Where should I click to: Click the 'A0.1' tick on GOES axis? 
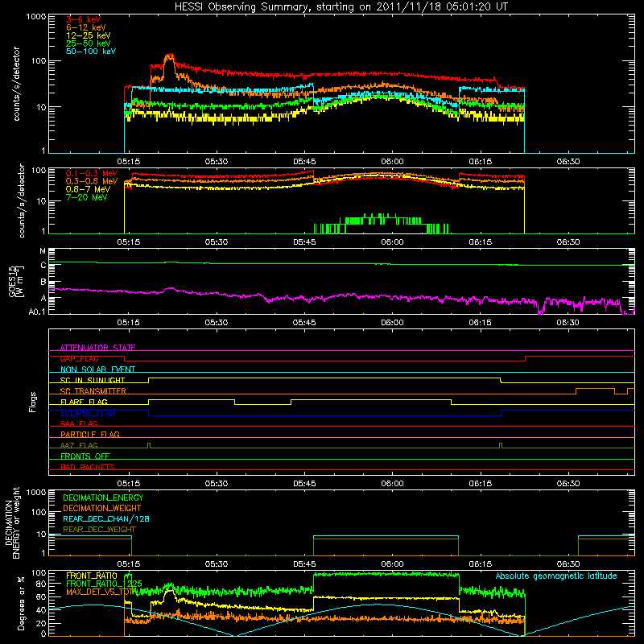[37, 312]
